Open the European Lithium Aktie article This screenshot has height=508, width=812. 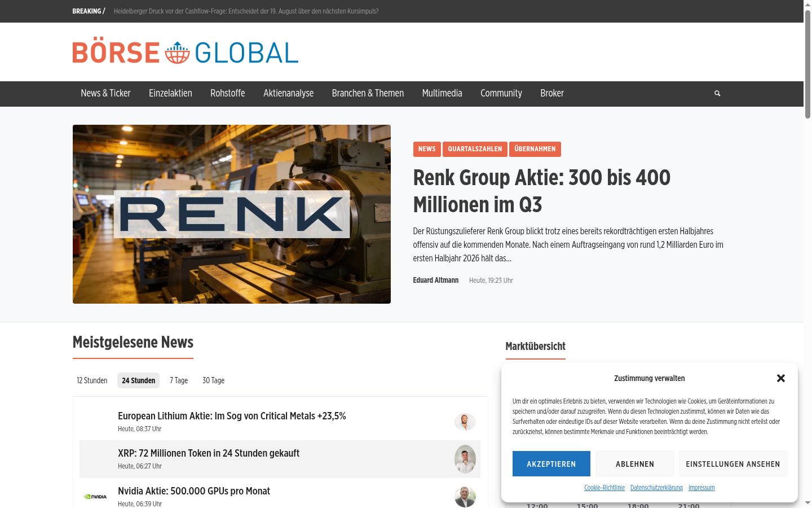[x=232, y=416]
